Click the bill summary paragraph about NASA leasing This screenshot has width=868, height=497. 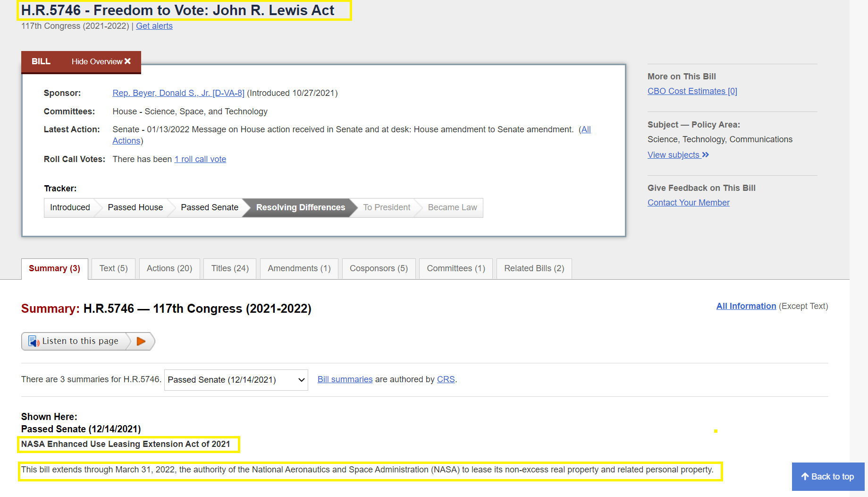pyautogui.click(x=367, y=470)
